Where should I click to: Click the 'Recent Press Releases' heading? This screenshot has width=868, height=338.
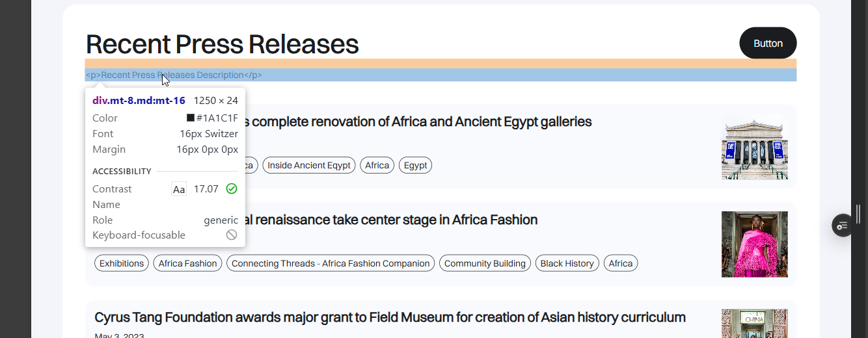pyautogui.click(x=222, y=44)
